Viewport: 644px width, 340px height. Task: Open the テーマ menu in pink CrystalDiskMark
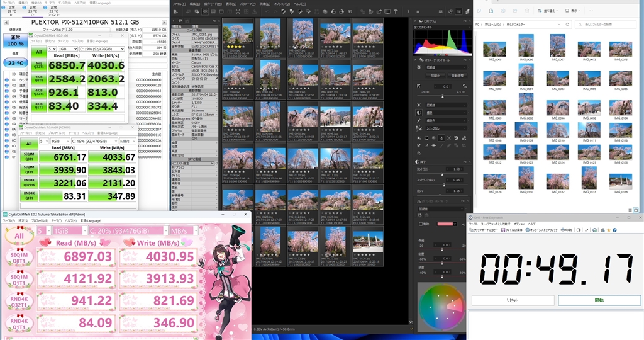57,221
